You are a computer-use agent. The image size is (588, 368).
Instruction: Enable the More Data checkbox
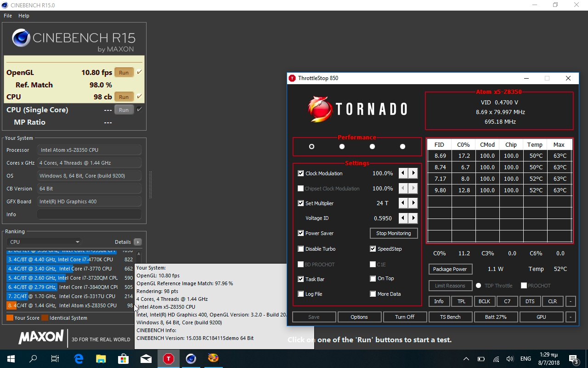tap(373, 294)
